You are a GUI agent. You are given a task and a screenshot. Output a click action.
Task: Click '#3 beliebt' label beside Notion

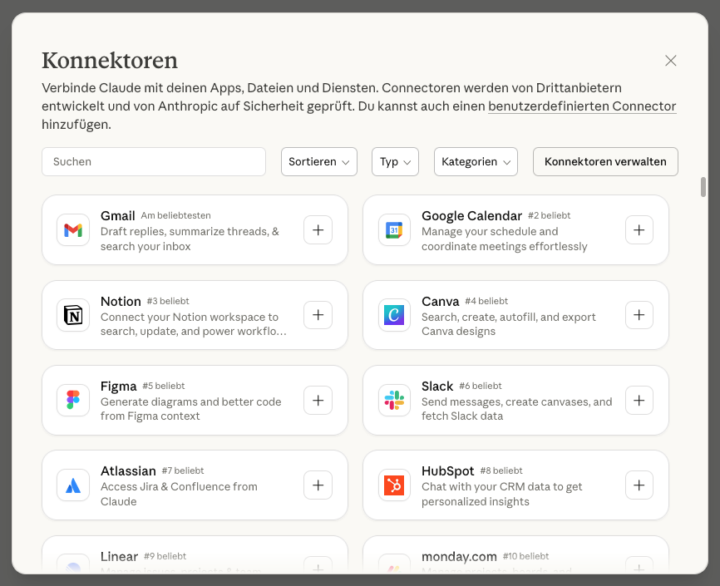(168, 301)
